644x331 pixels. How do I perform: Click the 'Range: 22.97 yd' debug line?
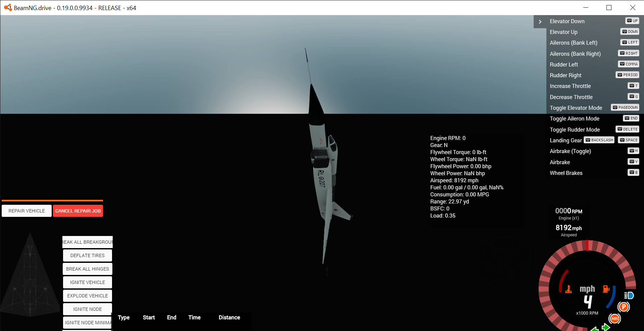tap(449, 201)
